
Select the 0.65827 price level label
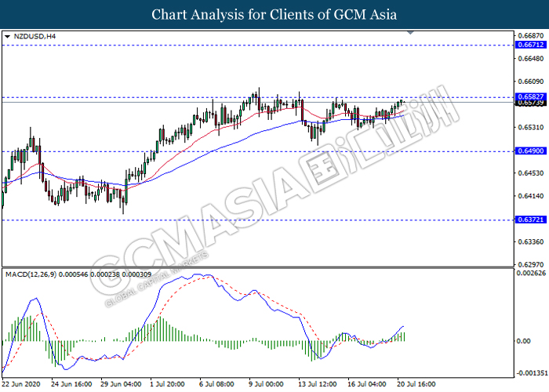[x=531, y=96]
